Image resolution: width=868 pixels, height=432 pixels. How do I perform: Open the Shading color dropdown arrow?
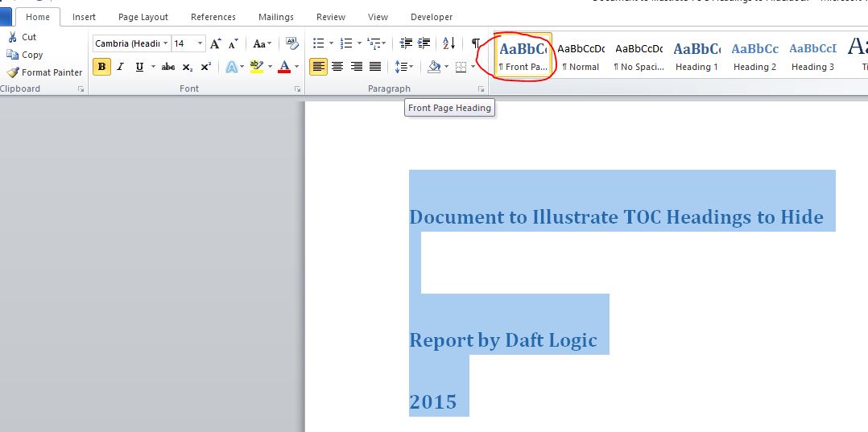[x=447, y=67]
